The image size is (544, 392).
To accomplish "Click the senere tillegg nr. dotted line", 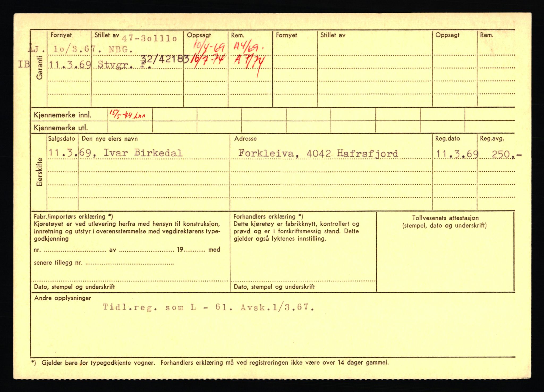I will click(130, 264).
